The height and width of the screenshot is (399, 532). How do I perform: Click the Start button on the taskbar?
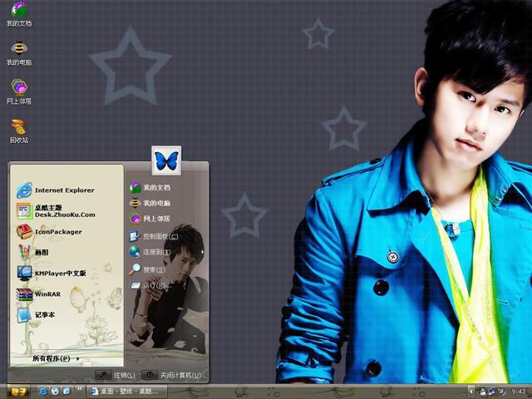click(18, 392)
